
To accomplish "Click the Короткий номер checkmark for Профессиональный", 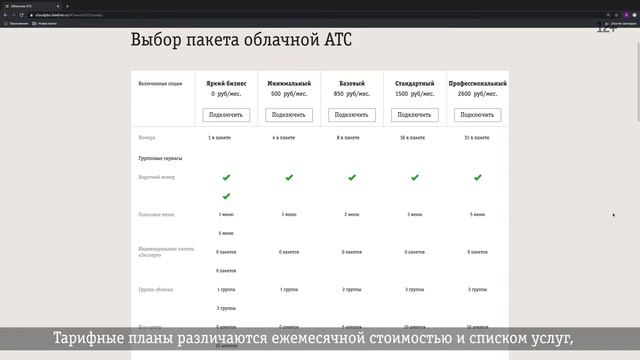I will (478, 178).
